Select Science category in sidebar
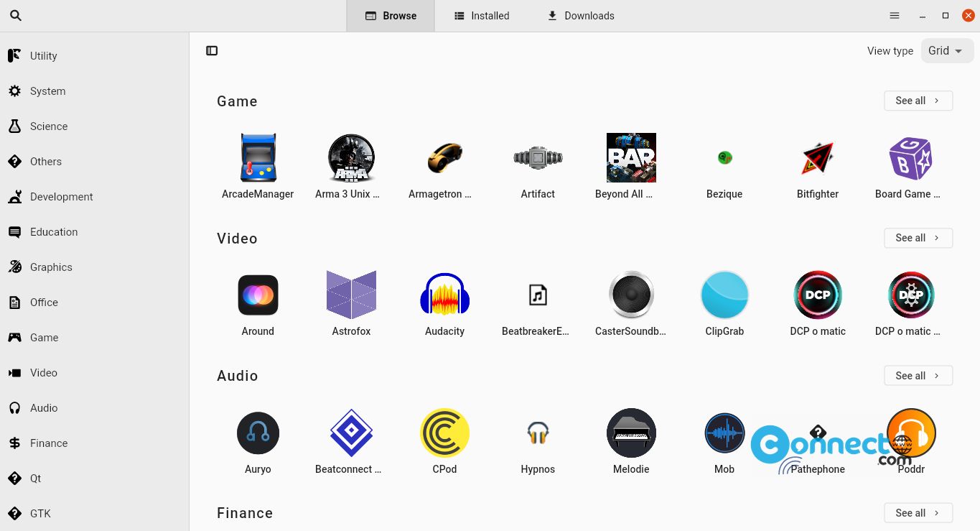 pyautogui.click(x=94, y=126)
